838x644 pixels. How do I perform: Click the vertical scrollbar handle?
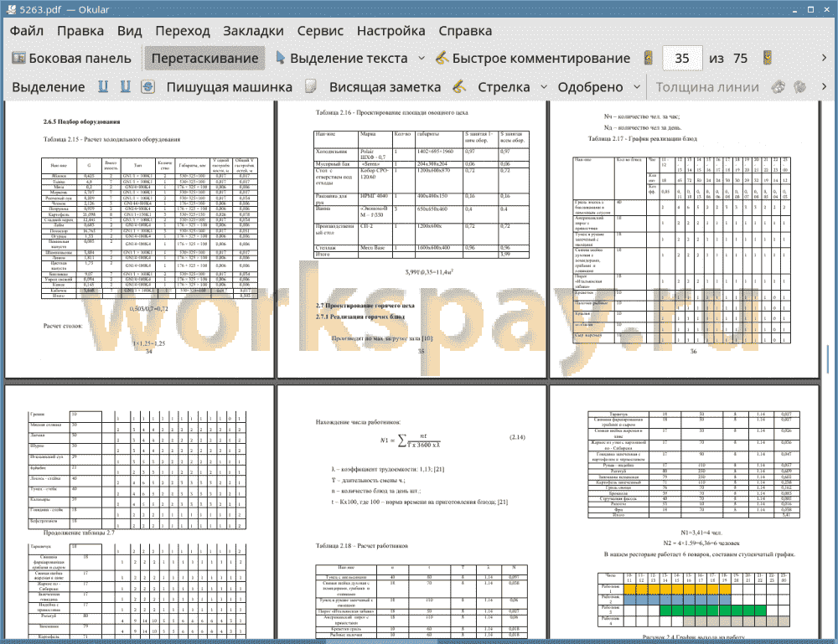coord(828,358)
